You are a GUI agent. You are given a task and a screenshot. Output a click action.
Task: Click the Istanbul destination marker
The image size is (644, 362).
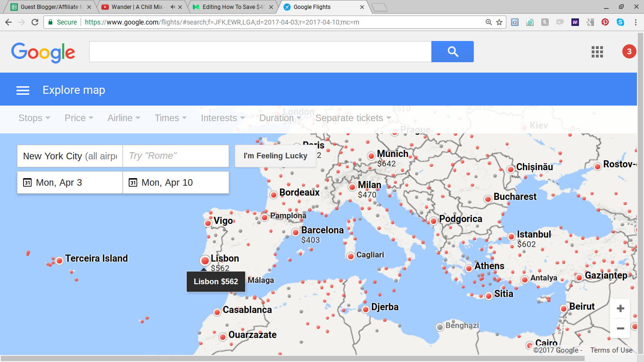click(512, 237)
